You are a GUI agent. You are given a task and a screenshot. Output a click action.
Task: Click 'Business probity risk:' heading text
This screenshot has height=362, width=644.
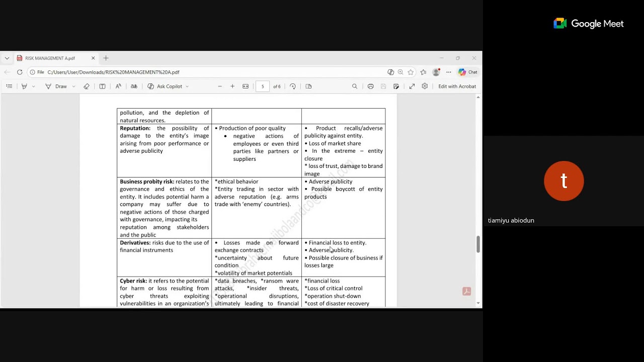[x=147, y=182]
